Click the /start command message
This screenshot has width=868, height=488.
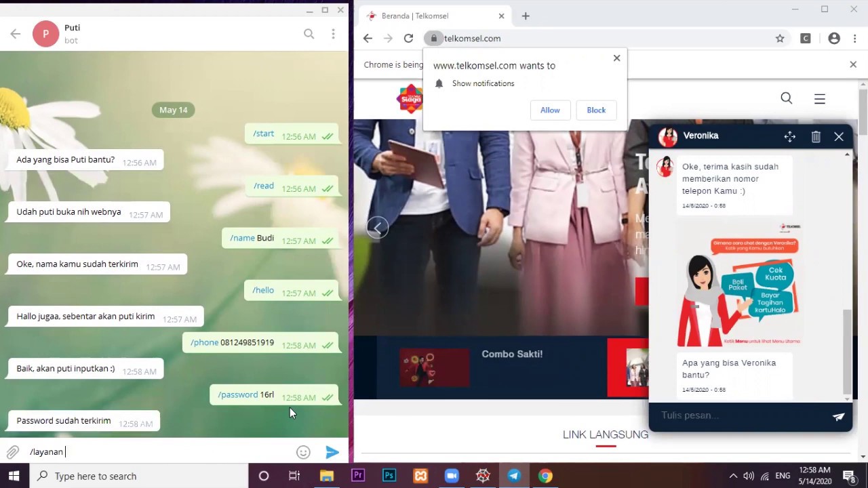(263, 134)
